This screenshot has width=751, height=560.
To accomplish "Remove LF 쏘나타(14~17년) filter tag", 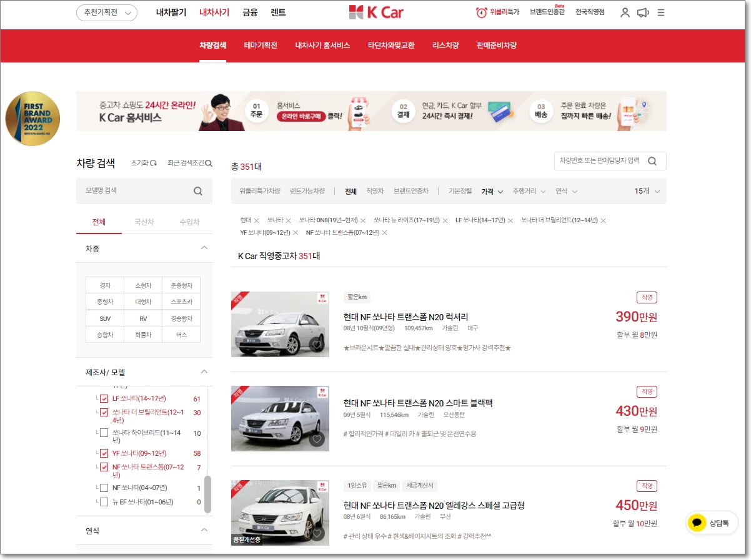I will click(x=510, y=220).
